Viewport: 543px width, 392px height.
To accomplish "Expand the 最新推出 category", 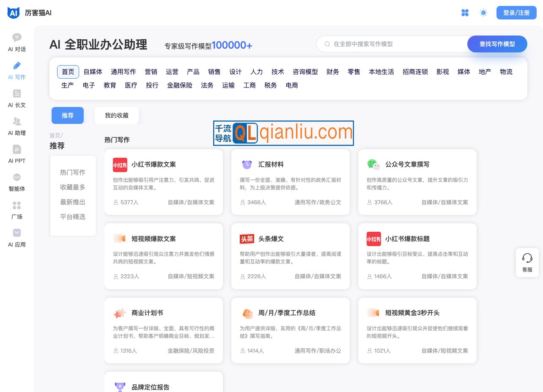I will click(72, 202).
